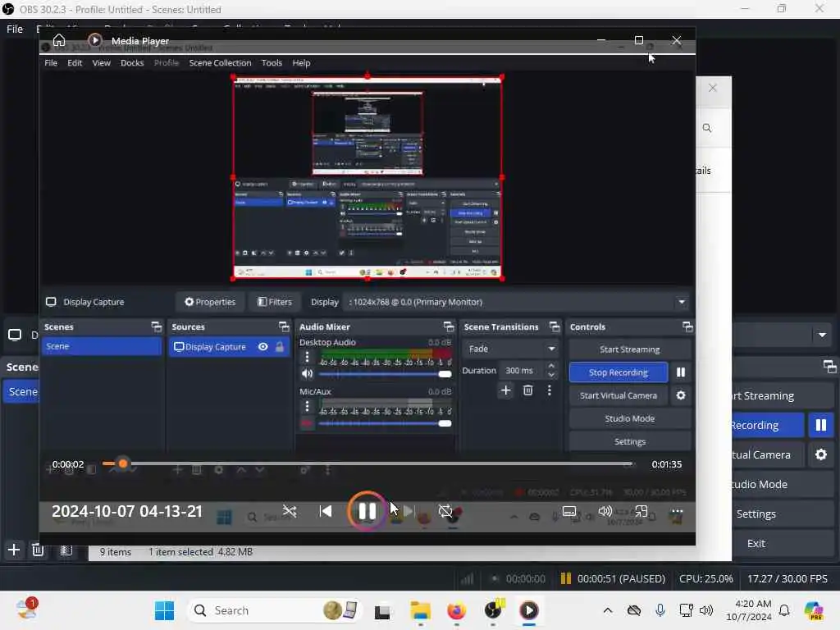Open Firefox from the taskbar
840x630 pixels.
[x=456, y=610]
